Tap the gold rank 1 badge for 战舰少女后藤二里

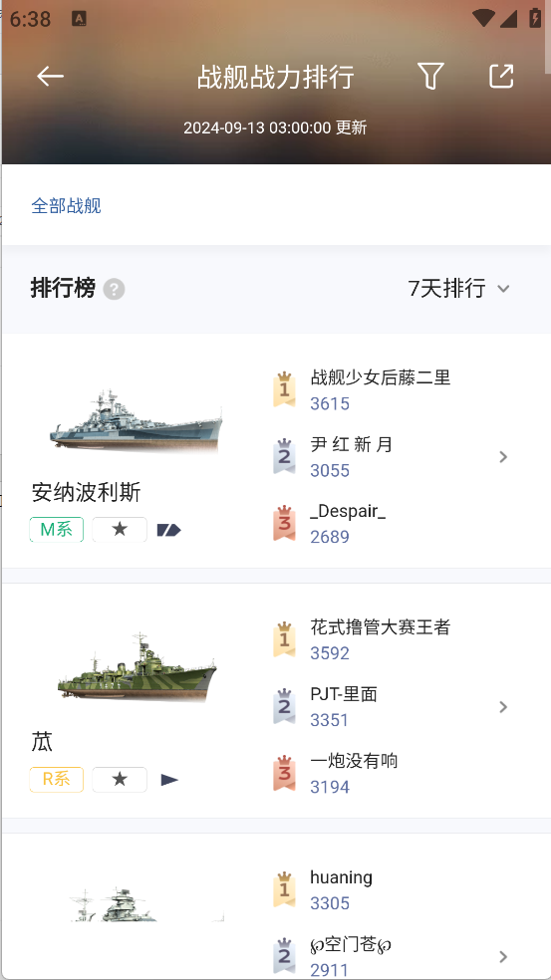284,389
